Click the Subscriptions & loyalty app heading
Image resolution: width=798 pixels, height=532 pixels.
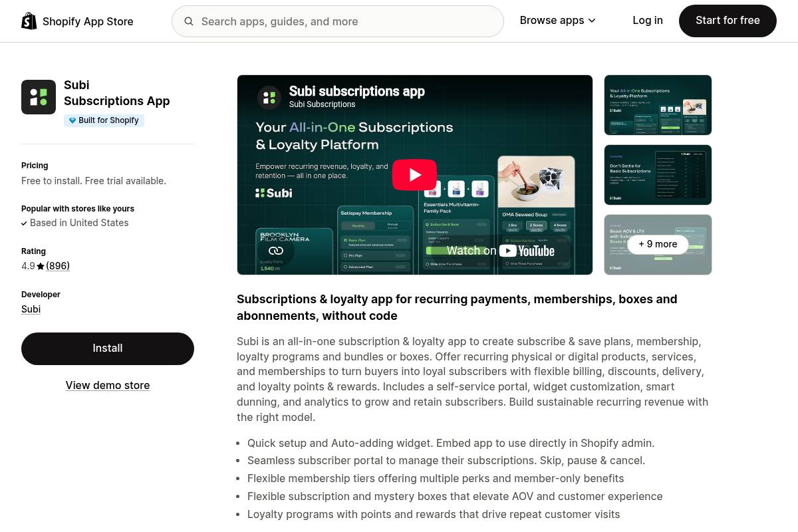click(457, 307)
